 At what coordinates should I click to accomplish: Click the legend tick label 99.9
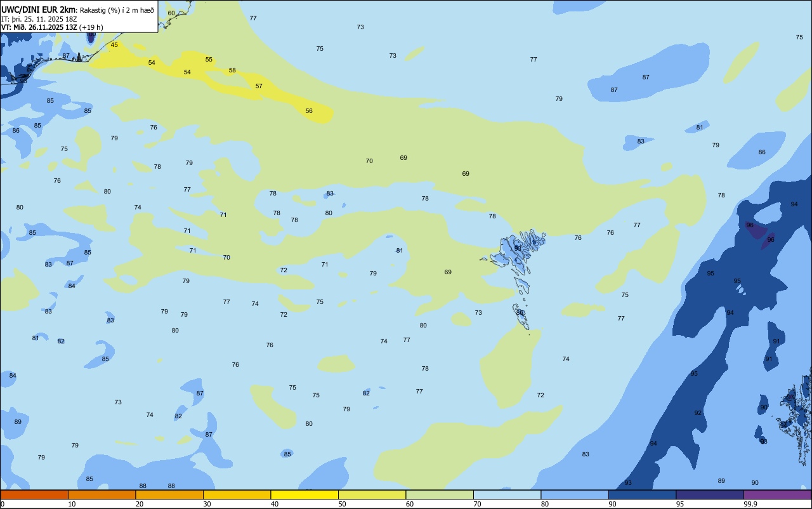tap(750, 504)
